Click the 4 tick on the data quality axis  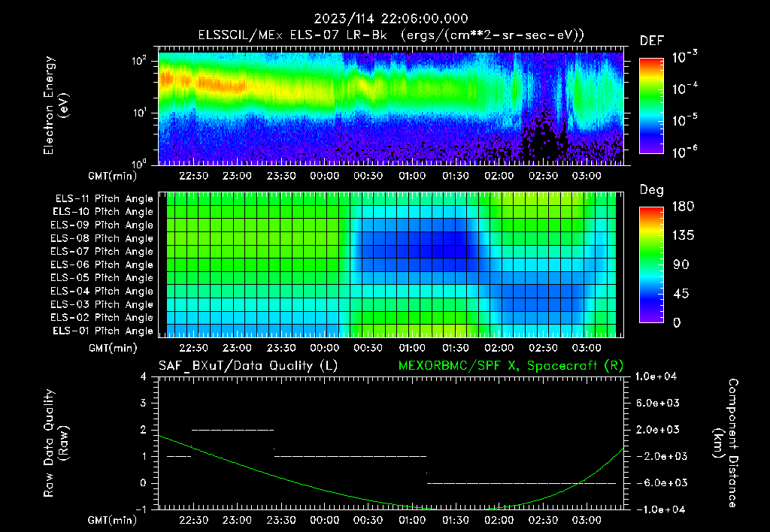pyautogui.click(x=144, y=376)
